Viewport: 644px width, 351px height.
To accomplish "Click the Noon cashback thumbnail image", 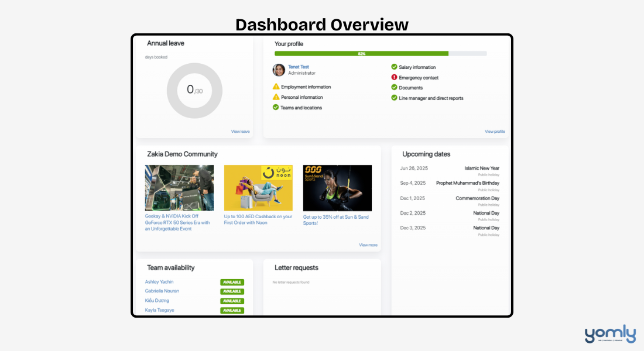I will tap(258, 188).
